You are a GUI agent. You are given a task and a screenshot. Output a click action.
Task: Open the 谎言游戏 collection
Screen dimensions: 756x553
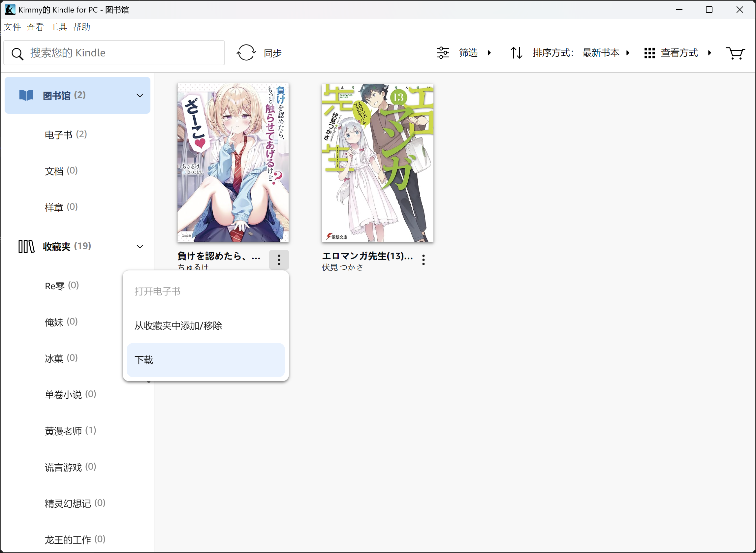[70, 467]
